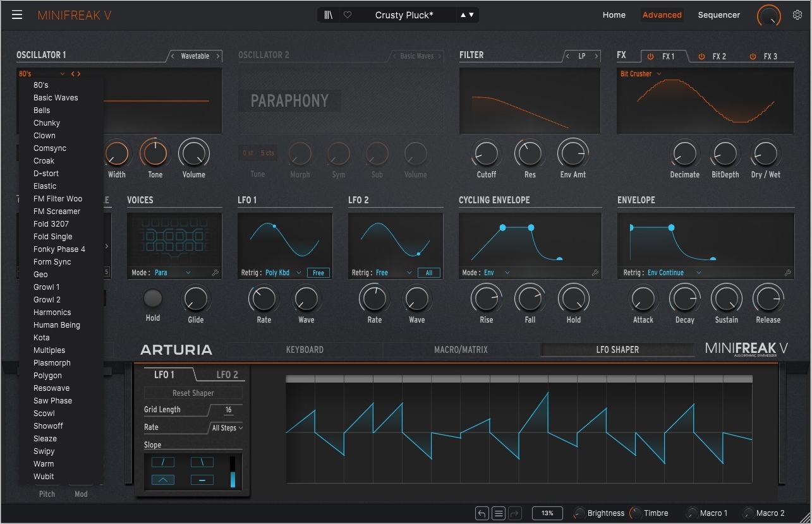Open Envelope Retrig Env Continue dropdown
The height and width of the screenshot is (524, 812).
674,273
